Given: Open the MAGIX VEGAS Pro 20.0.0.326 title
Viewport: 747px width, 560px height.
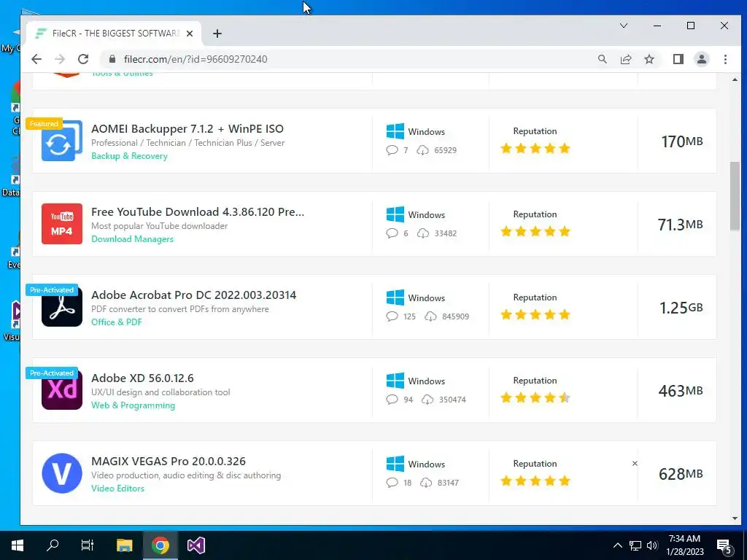Looking at the screenshot, I should tap(169, 461).
